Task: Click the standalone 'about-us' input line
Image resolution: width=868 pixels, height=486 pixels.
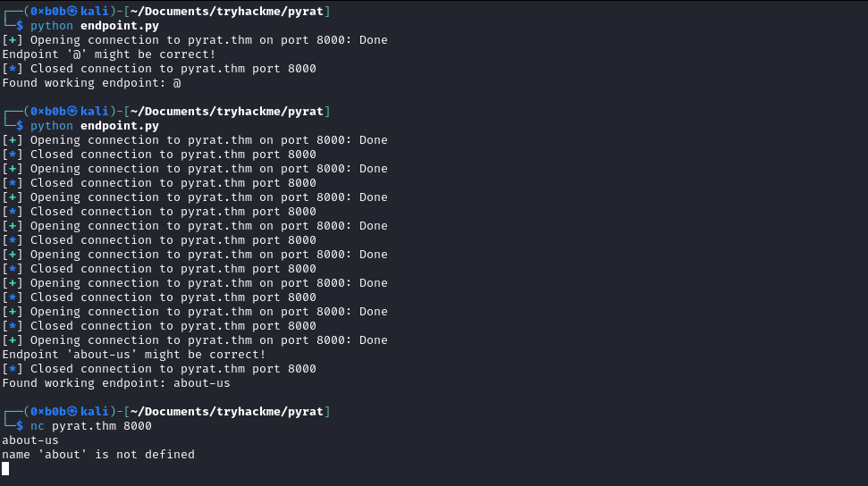Action: point(30,440)
